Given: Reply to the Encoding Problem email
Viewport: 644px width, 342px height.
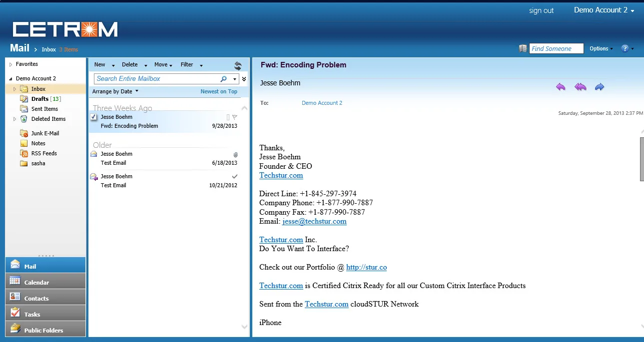Looking at the screenshot, I should click(x=561, y=87).
